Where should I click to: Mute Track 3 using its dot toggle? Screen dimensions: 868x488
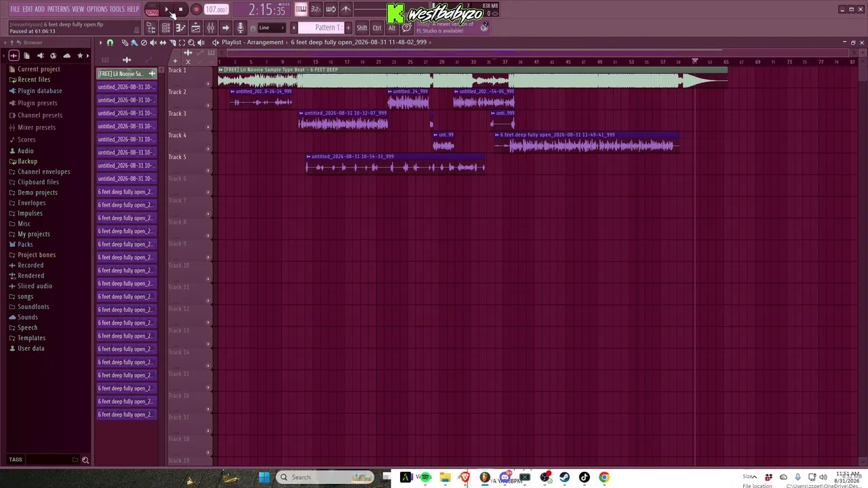click(208, 127)
